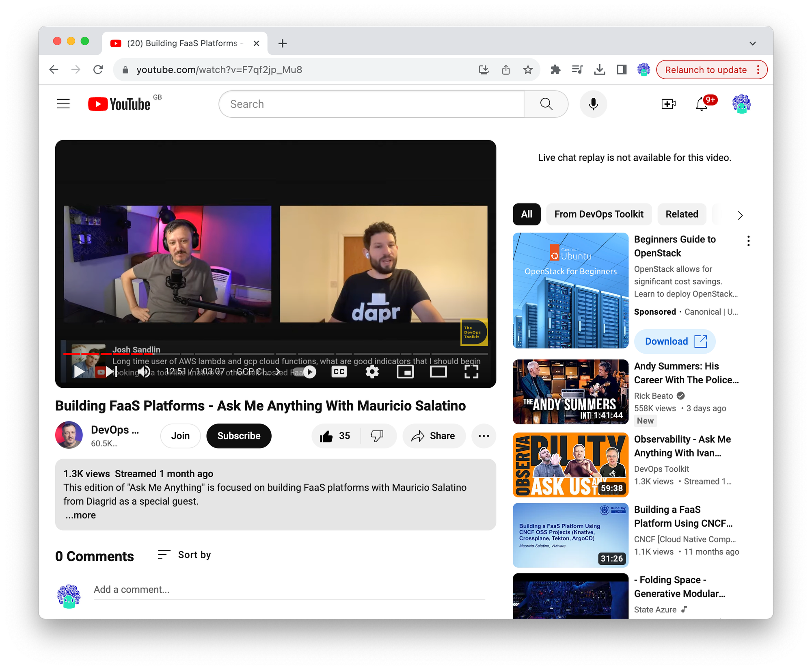Select the From DevOps Toolkit chip
This screenshot has width=812, height=670.
[x=599, y=214]
